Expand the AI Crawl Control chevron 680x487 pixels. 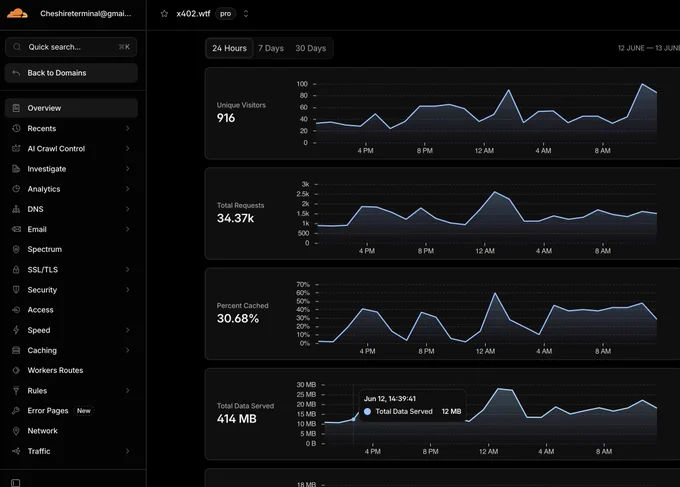tap(128, 148)
